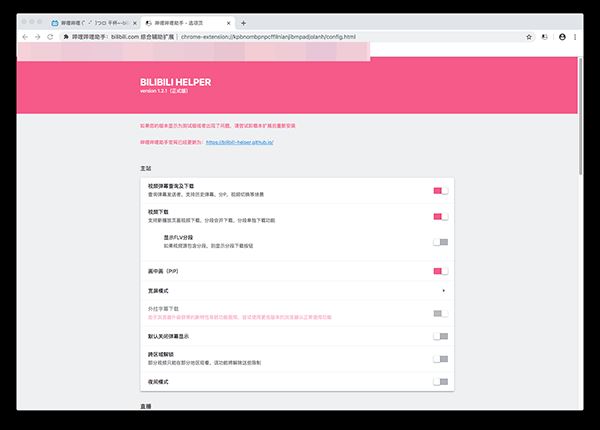The image size is (600, 430).
Task: Toggle the greyed 外挂字幕下载 switch
Action: click(x=440, y=313)
